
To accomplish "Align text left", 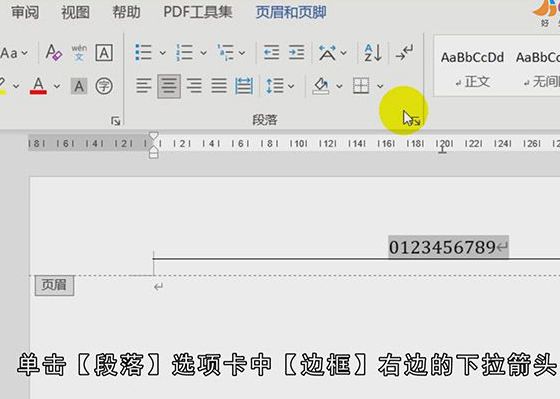I will (144, 86).
